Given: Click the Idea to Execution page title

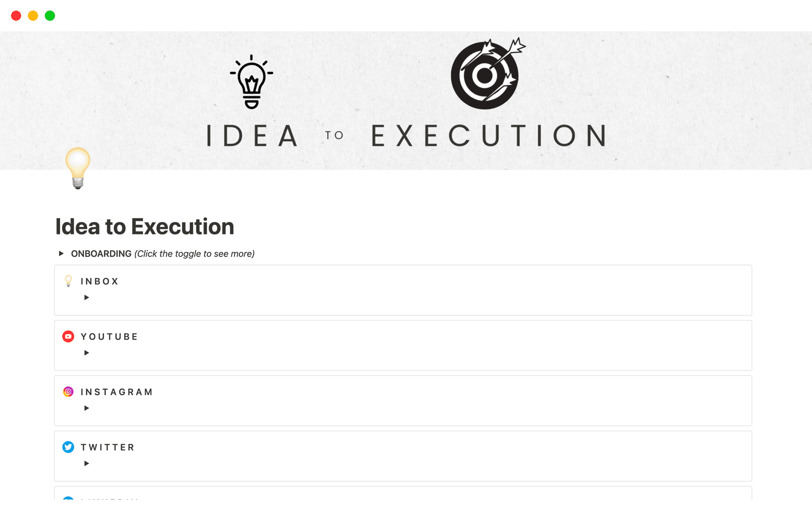Looking at the screenshot, I should point(145,226).
